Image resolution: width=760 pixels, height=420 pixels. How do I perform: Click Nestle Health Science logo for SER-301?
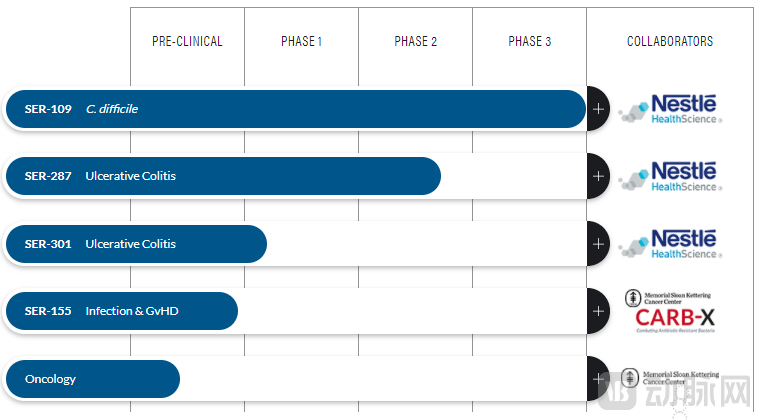pos(670,244)
